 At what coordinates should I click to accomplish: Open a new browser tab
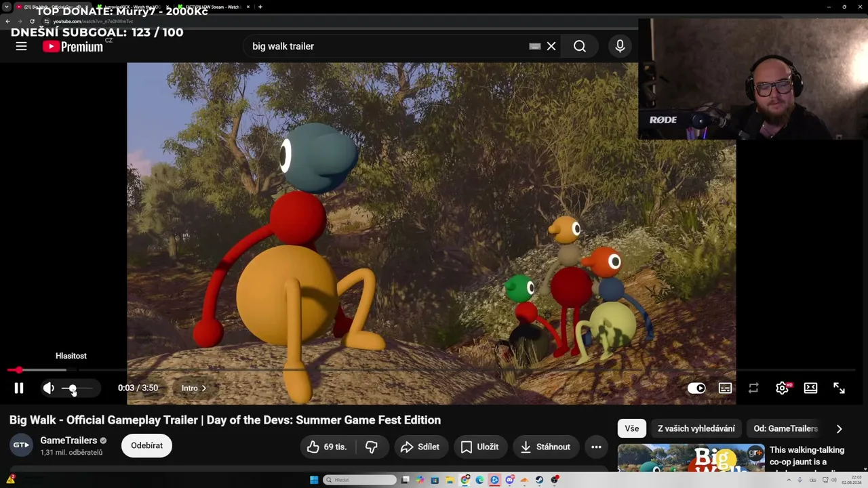[260, 7]
